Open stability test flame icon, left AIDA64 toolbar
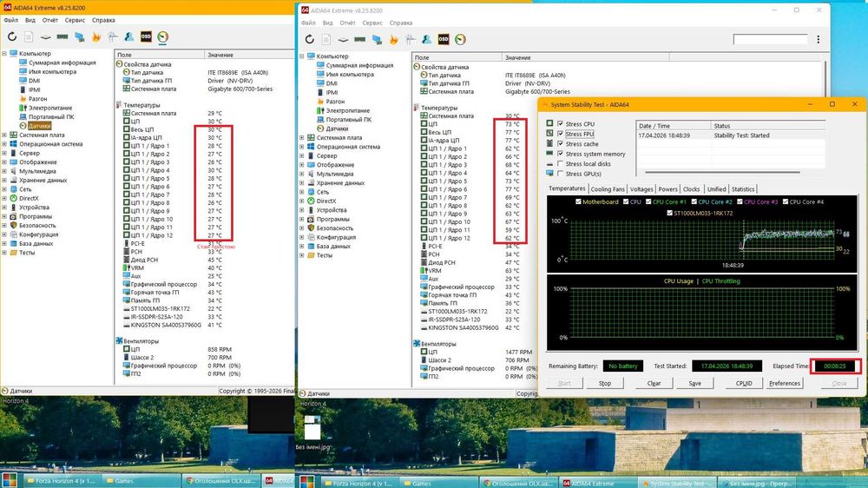The height and width of the screenshot is (488, 868). coord(96,37)
